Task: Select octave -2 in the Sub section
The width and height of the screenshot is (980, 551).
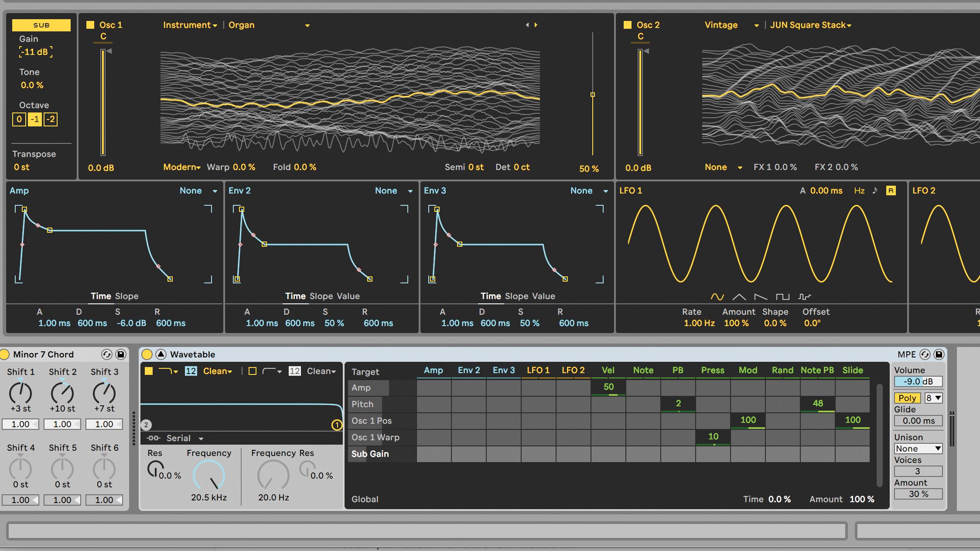Action: coord(51,119)
